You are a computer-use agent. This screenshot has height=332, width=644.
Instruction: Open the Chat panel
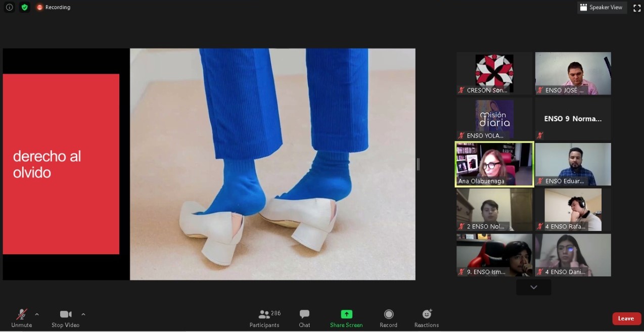tap(304, 318)
